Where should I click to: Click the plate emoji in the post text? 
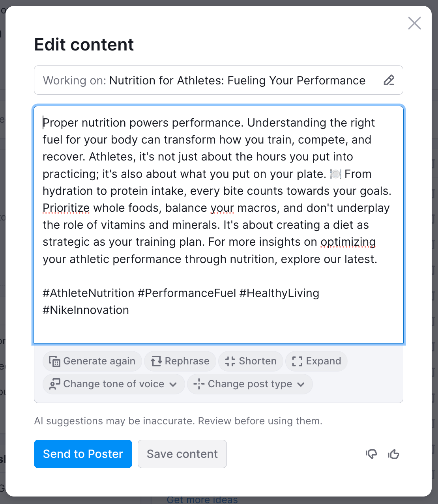[x=335, y=174]
